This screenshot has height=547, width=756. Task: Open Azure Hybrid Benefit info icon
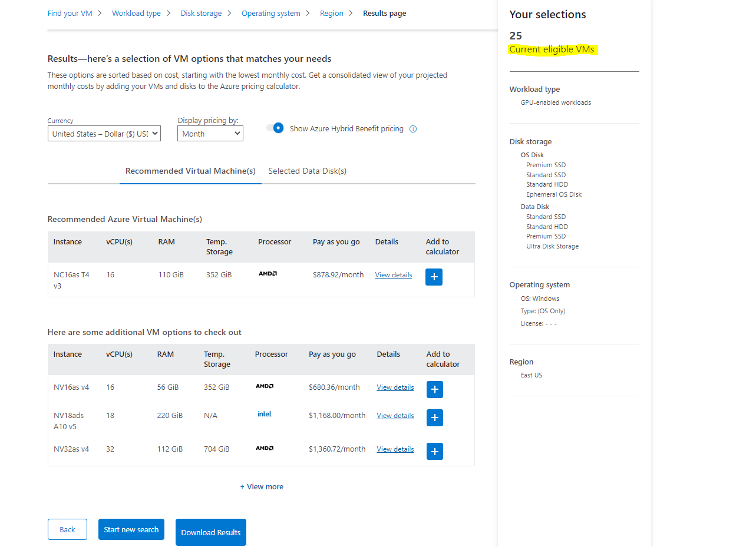413,129
